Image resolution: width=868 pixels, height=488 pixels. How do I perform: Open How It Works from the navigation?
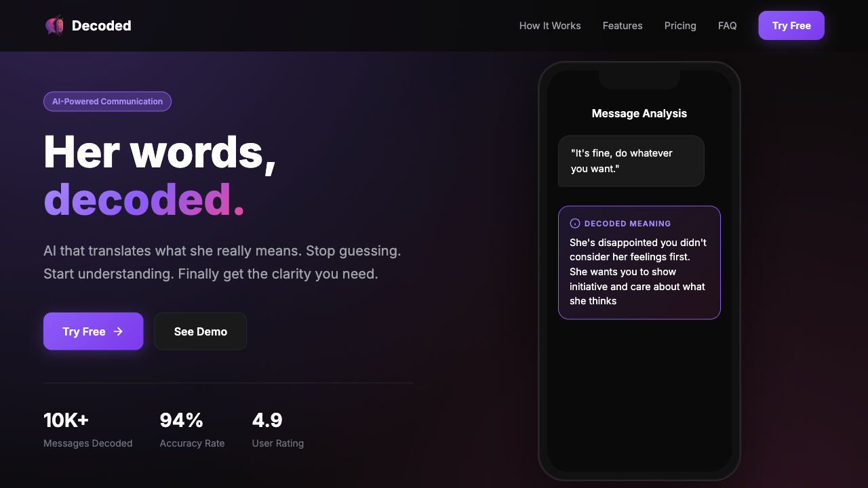tap(549, 25)
